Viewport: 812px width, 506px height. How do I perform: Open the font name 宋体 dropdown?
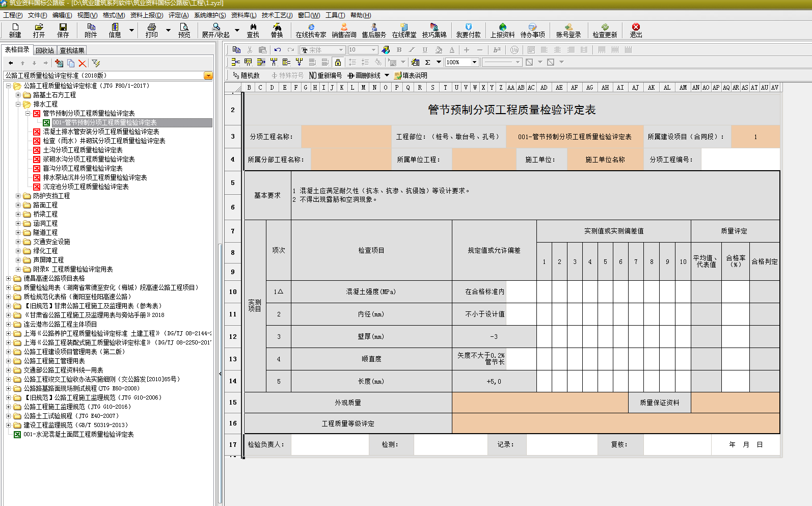(341, 49)
